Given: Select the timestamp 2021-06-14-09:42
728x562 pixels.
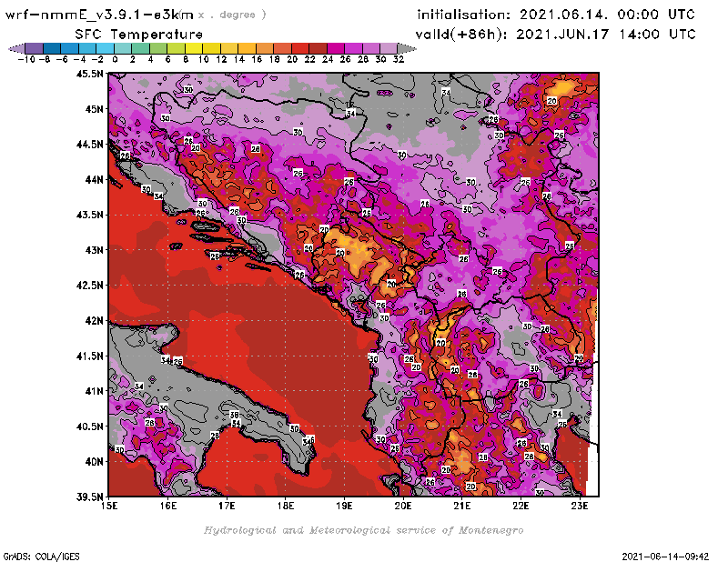Looking at the screenshot, I should pos(665,557).
